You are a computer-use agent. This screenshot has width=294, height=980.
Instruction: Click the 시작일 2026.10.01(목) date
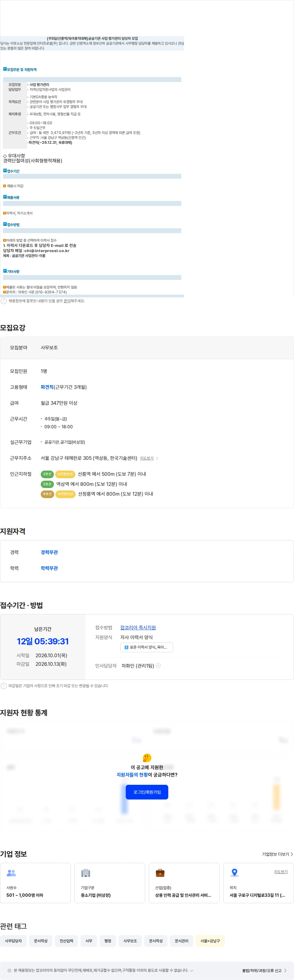coord(51,655)
